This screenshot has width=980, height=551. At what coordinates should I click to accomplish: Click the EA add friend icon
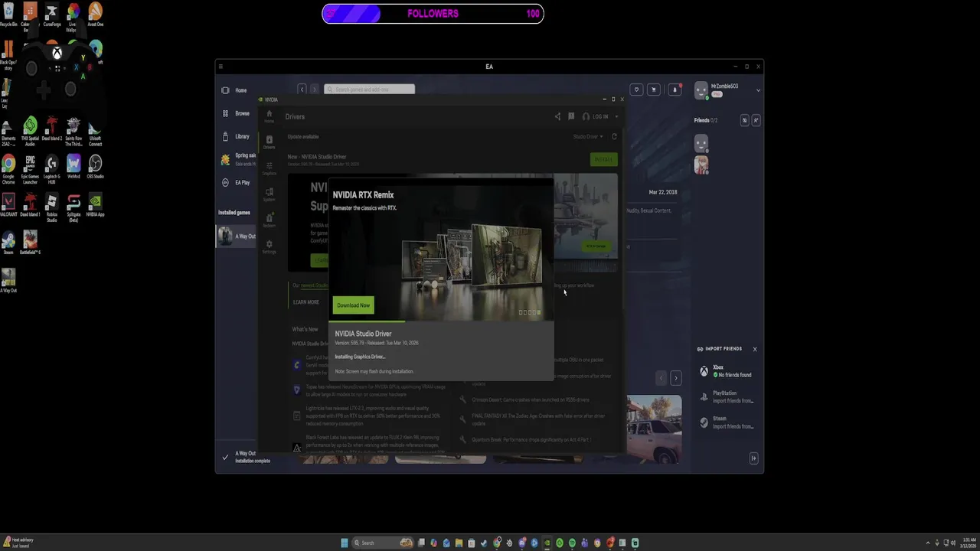756,120
